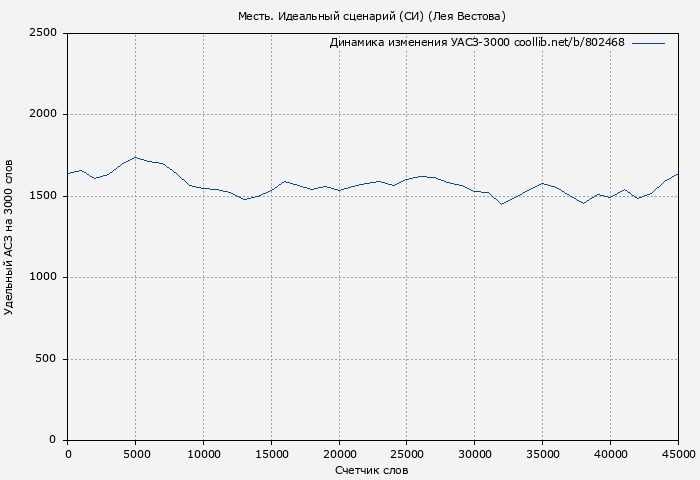Click the 15000 x-axis tick label
This screenshot has width=700, height=480.
point(271,453)
